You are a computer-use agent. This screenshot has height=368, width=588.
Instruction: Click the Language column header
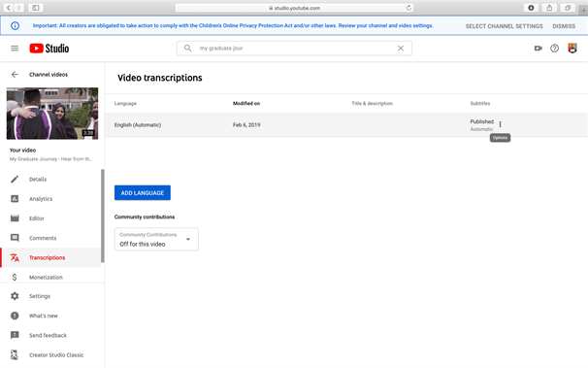point(125,103)
